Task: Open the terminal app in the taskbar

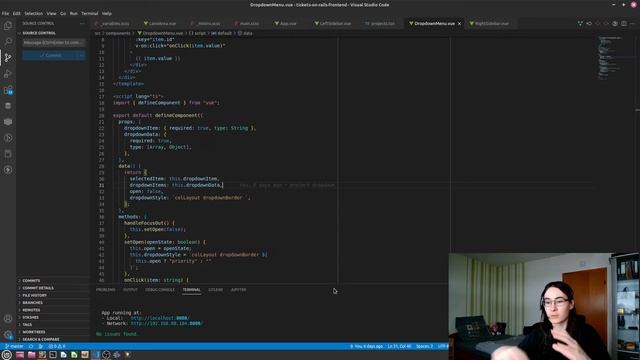Action: point(53,355)
